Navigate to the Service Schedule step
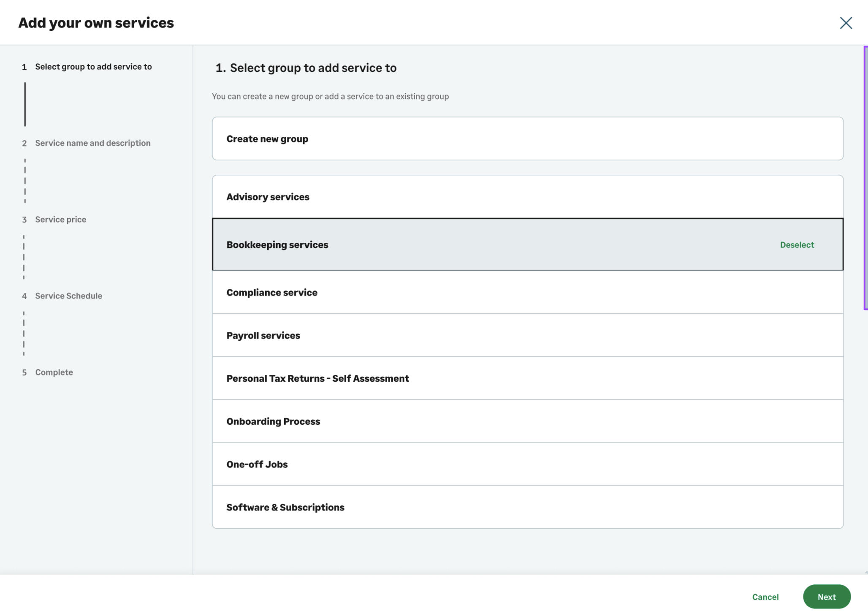The width and height of the screenshot is (868, 616). coord(68,296)
